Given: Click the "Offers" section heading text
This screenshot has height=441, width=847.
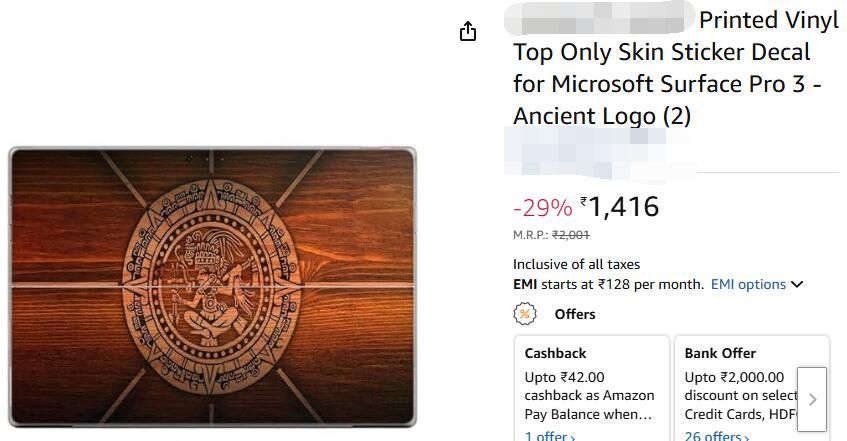Looking at the screenshot, I should pos(575,314).
